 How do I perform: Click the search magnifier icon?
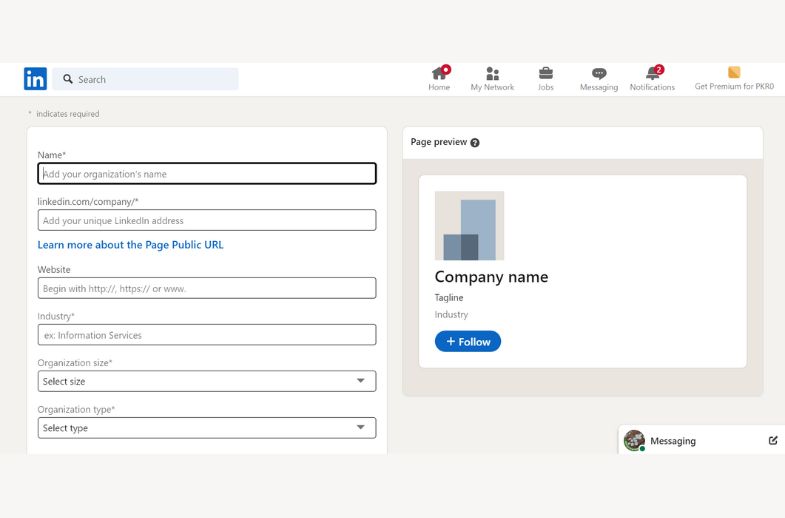tap(68, 79)
